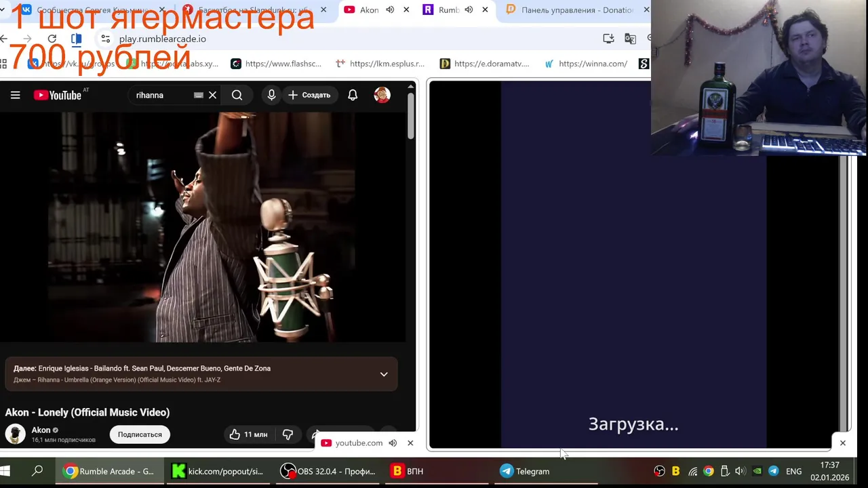Open e.doramatv bookmark
Image resolution: width=868 pixels, height=488 pixels.
point(484,64)
